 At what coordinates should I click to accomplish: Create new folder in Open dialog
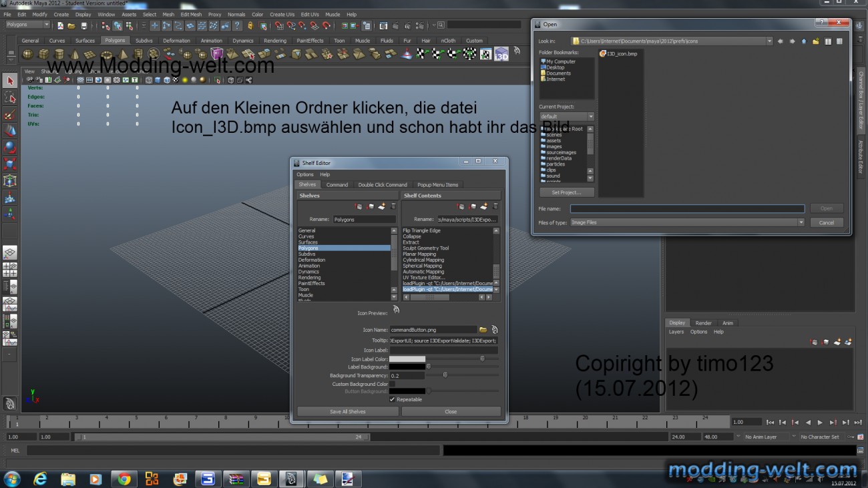pos(816,41)
